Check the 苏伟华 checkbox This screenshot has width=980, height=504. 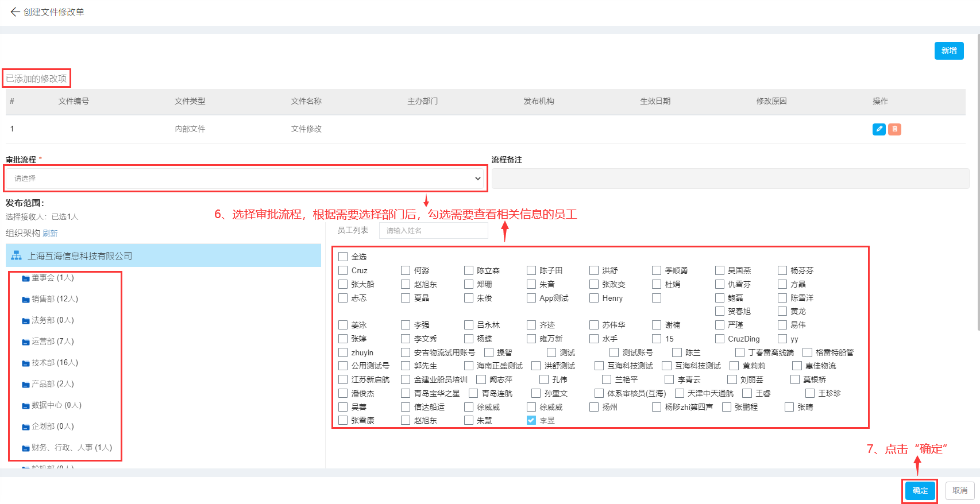(594, 325)
